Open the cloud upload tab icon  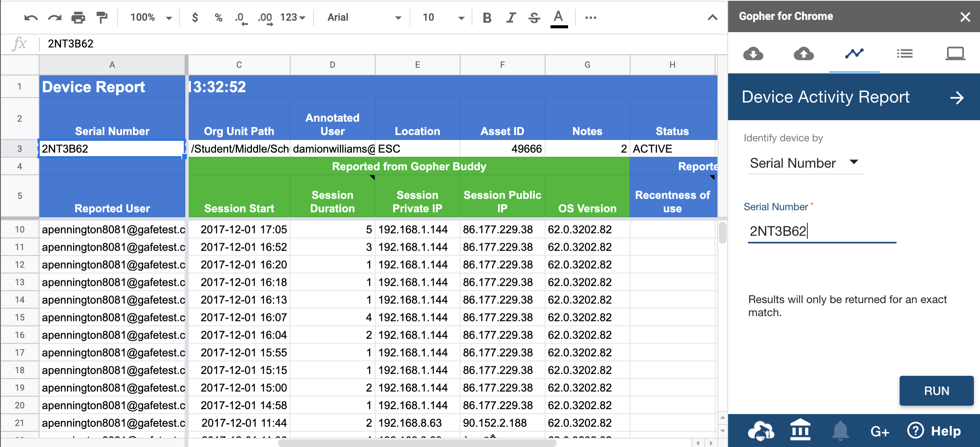click(804, 54)
